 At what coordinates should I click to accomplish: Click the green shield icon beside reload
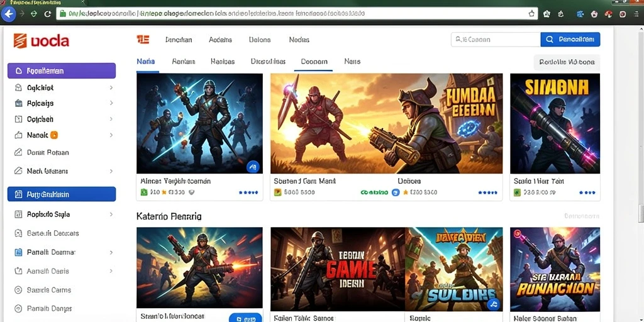[x=35, y=14]
